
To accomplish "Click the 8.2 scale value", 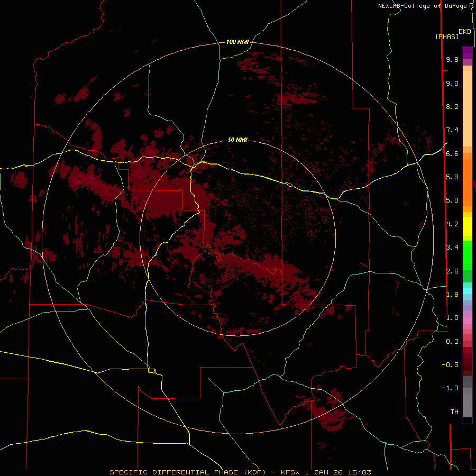I will [452, 106].
